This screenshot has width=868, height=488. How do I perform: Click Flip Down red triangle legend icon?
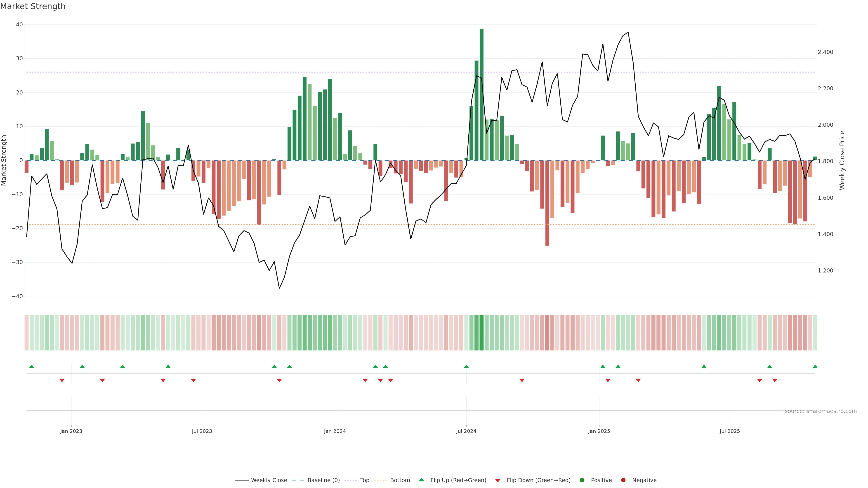click(498, 481)
